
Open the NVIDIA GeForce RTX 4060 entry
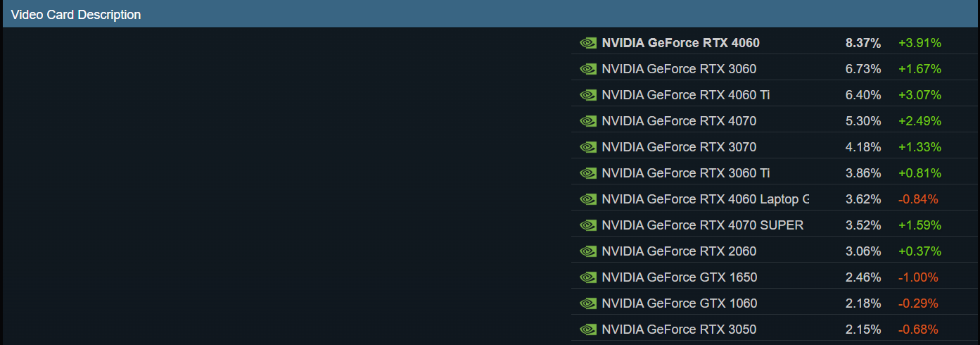click(x=775, y=43)
